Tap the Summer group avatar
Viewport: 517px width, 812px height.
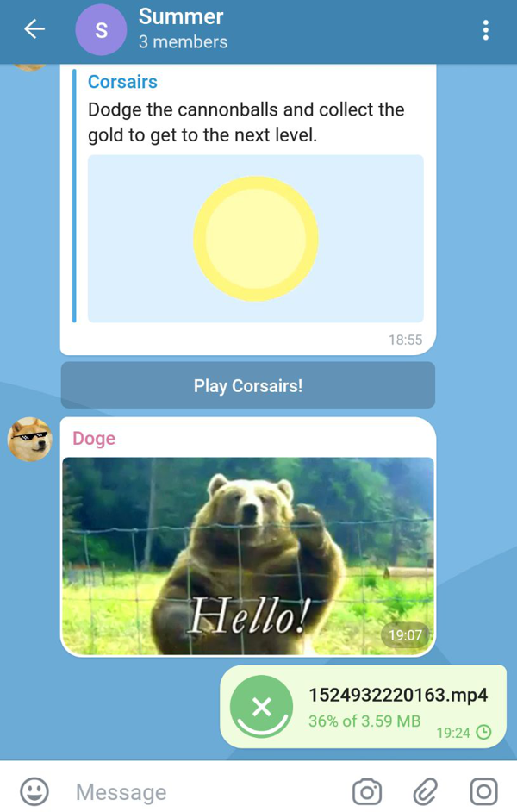(101, 30)
